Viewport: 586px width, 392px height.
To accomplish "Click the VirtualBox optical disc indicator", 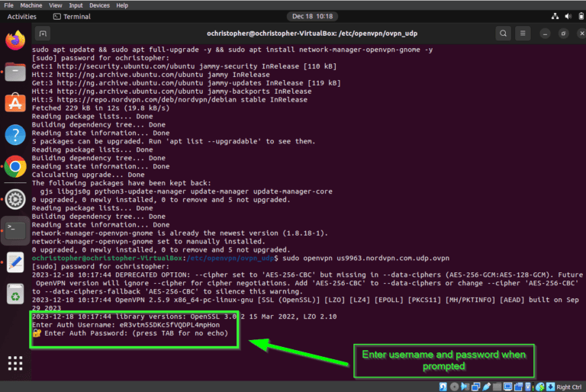I will coord(455,387).
